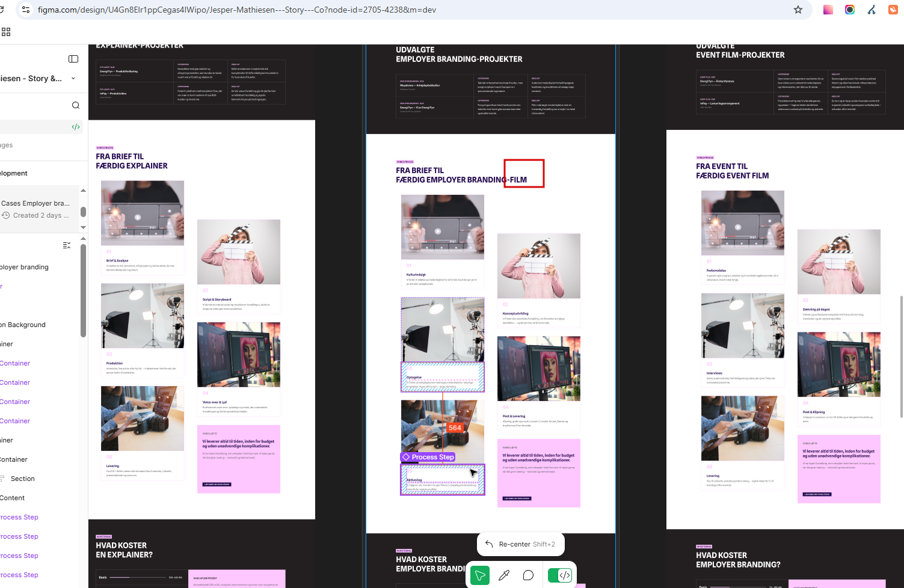Click the Voice-over & Lyd step title
904x588 pixels.
pyautogui.click(x=215, y=402)
